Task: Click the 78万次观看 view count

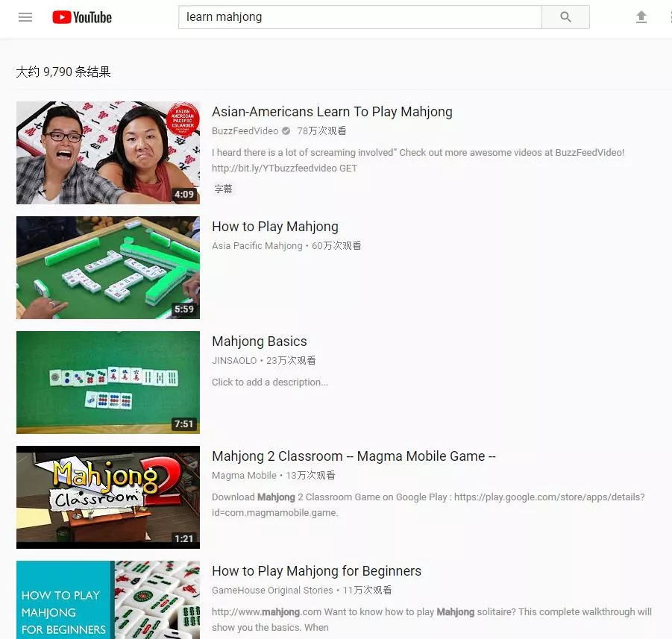Action: click(322, 131)
